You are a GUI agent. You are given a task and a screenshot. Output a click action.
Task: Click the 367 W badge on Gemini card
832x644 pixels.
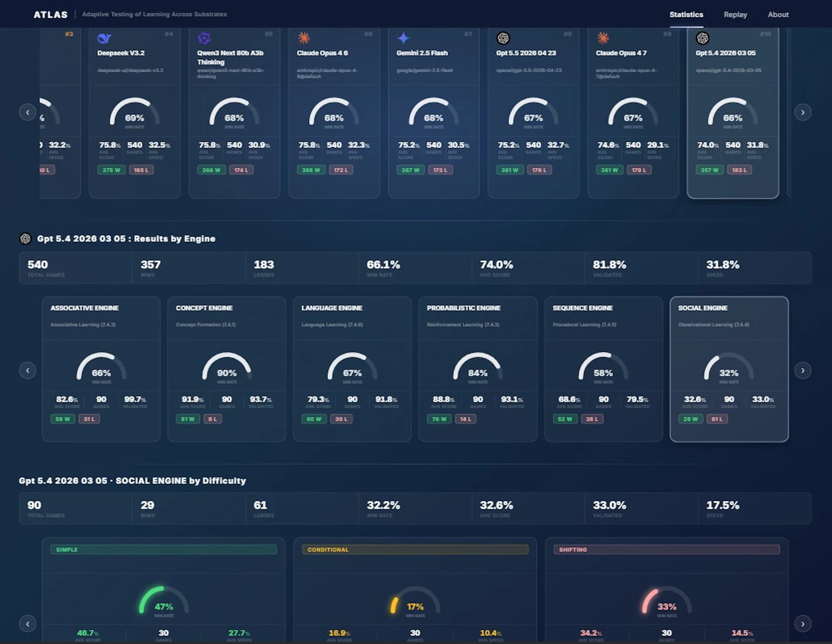[411, 170]
